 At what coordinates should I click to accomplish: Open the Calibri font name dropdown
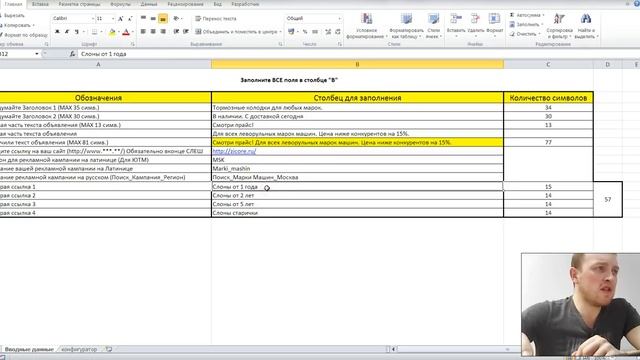[x=93, y=18]
